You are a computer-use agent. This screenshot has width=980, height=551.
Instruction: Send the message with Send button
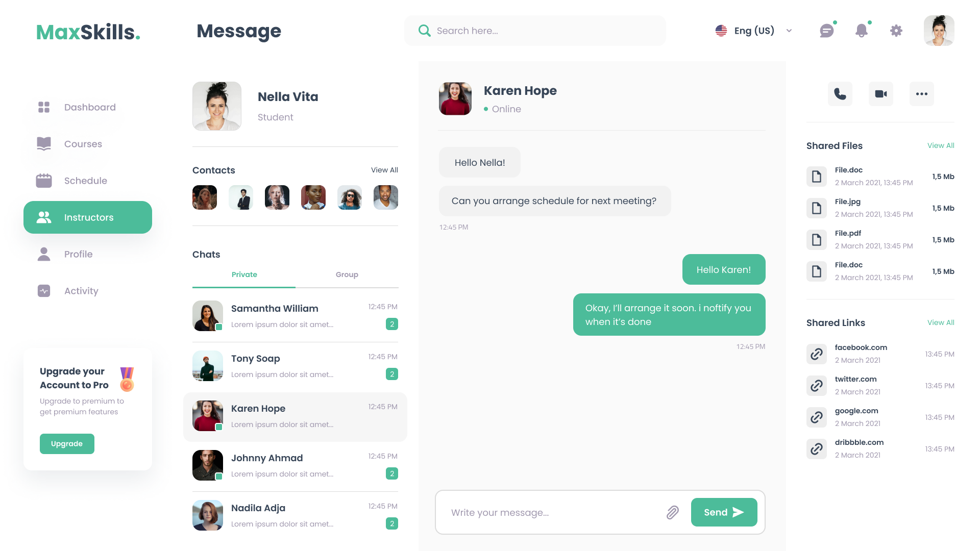pyautogui.click(x=724, y=512)
